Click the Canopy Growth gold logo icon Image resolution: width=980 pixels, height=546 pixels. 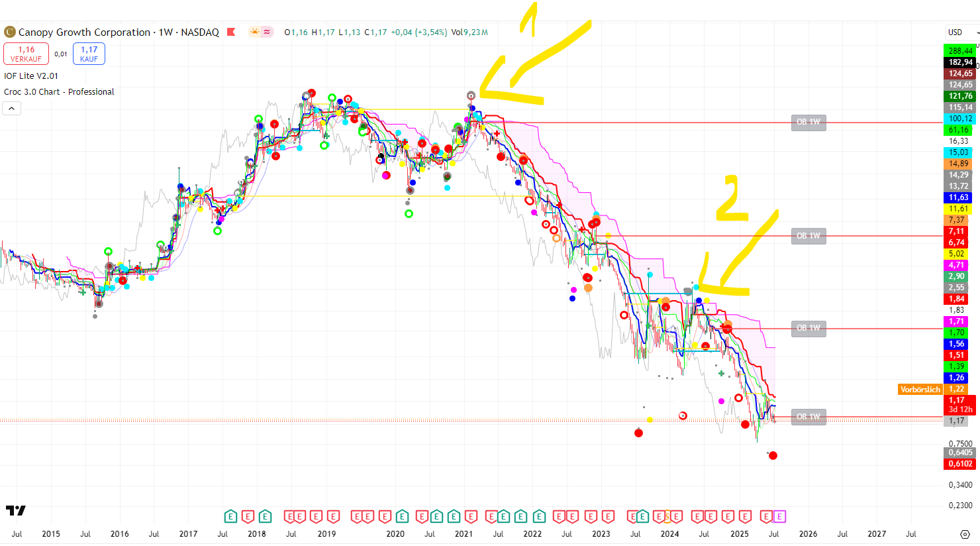click(10, 32)
